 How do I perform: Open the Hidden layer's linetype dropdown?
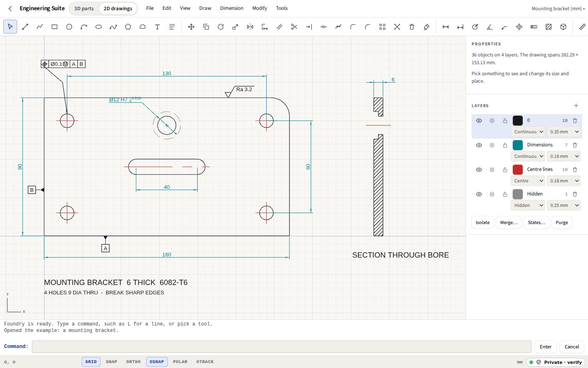528,205
